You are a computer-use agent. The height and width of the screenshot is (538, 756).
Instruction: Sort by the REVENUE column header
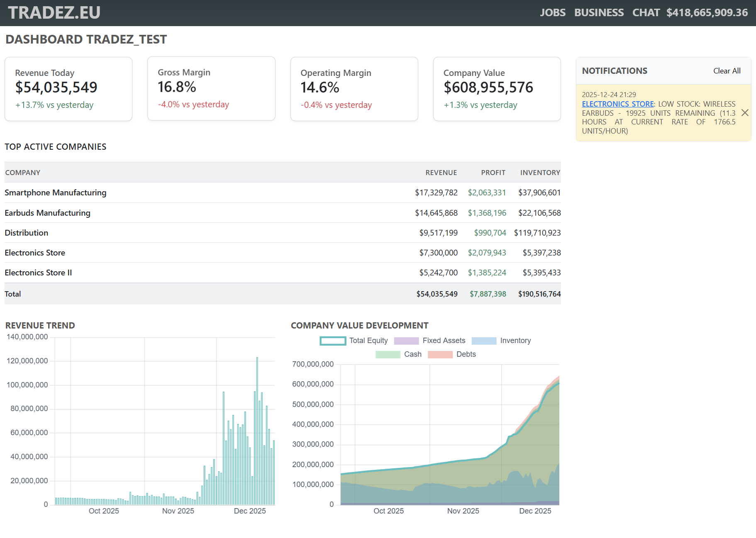441,172
